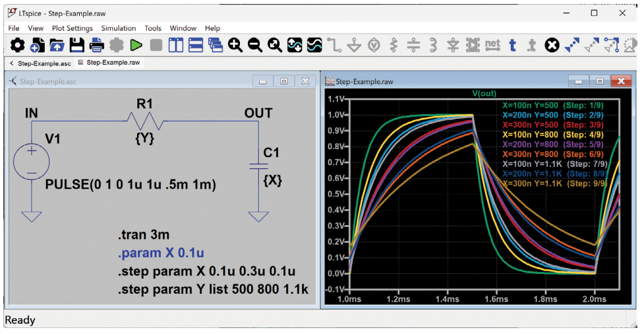Open the Settings gear in the toolbar
The image size is (644, 334).
coord(17,45)
